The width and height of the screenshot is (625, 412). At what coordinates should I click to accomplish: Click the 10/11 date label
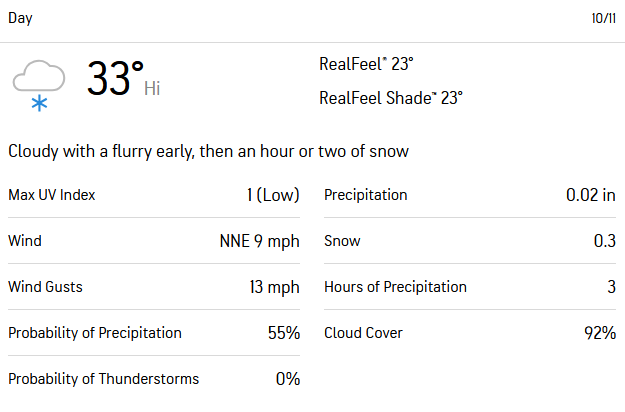(603, 18)
